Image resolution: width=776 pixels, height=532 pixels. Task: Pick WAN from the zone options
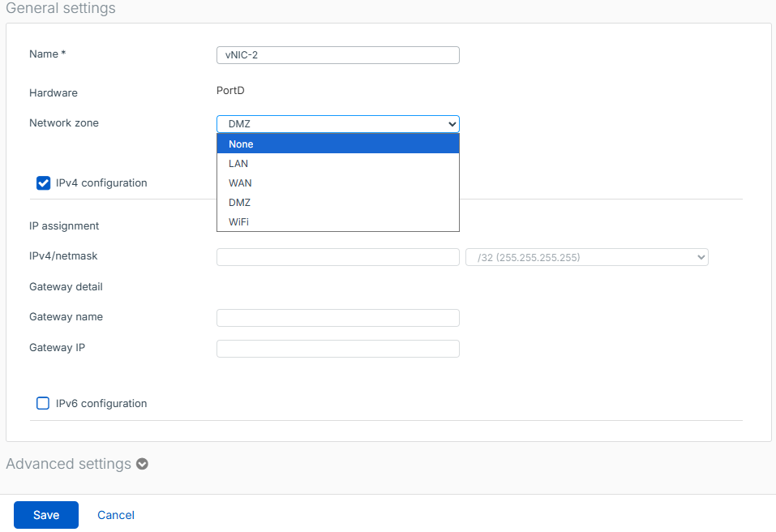[x=337, y=183]
